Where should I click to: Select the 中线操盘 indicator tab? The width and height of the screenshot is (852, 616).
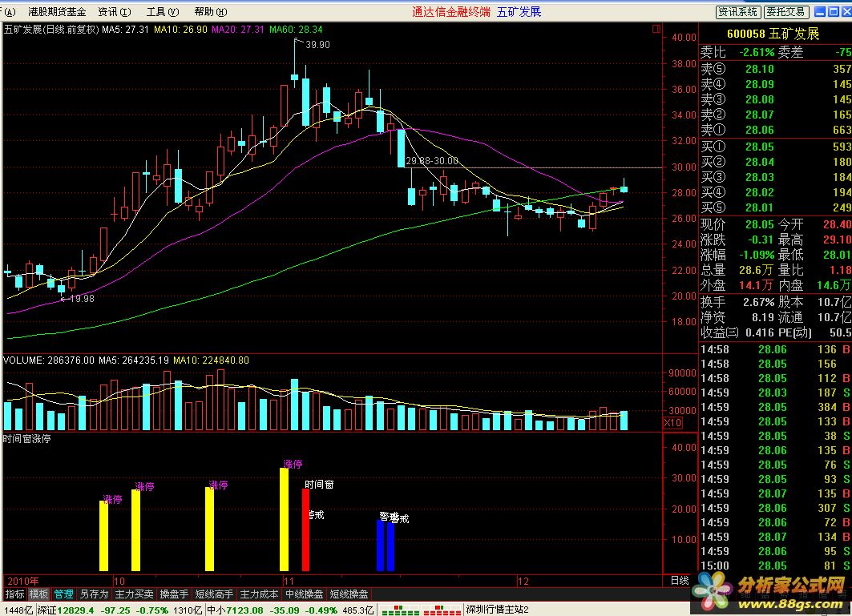tap(305, 594)
